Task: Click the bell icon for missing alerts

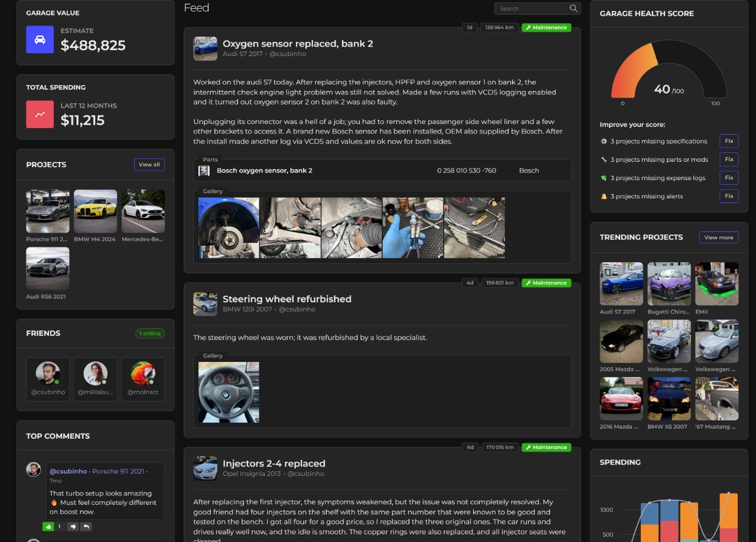Action: click(x=604, y=196)
